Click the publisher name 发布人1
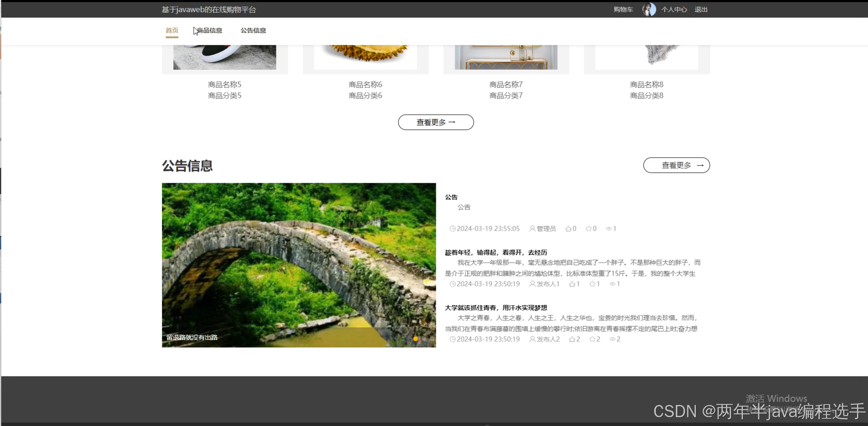The image size is (868, 426). tap(548, 284)
